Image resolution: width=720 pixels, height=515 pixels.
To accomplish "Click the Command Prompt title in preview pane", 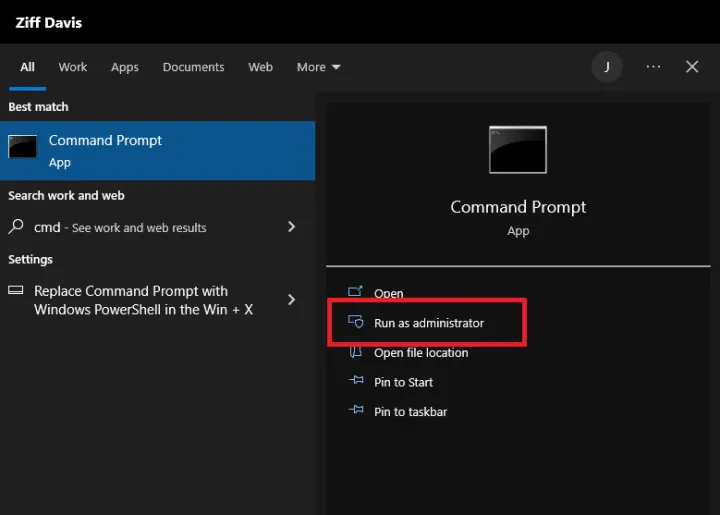I will (517, 207).
